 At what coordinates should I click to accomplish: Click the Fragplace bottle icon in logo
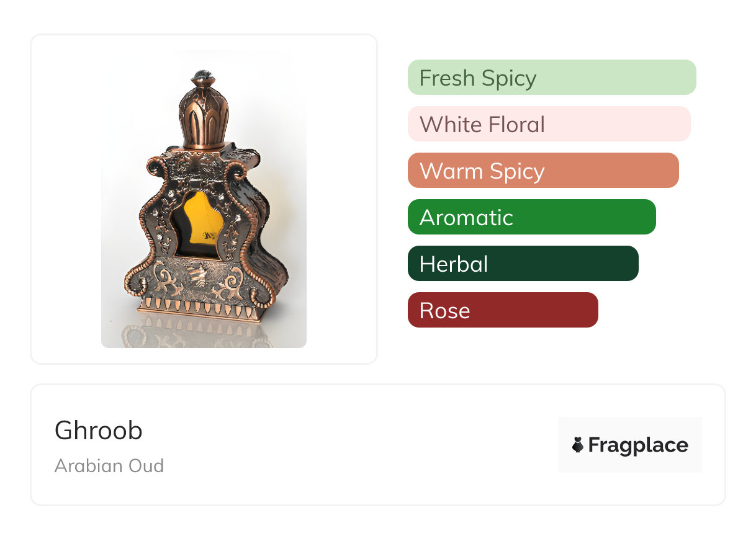coord(578,445)
